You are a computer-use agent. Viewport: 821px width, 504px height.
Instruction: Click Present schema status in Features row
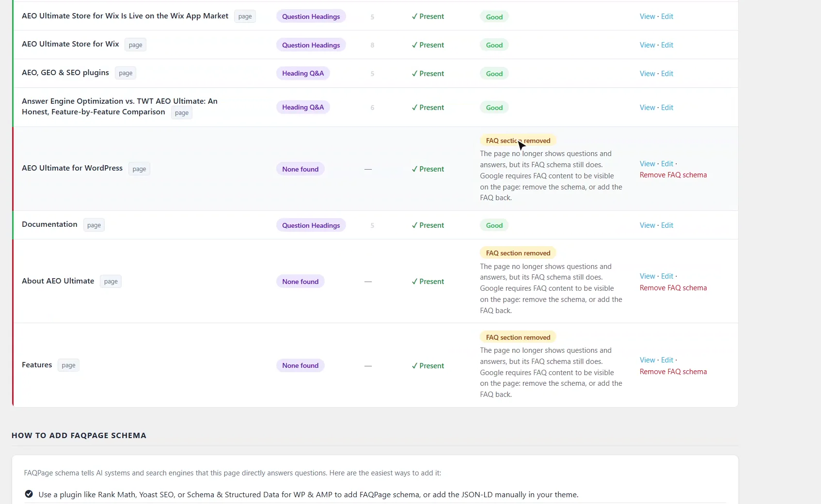(428, 366)
